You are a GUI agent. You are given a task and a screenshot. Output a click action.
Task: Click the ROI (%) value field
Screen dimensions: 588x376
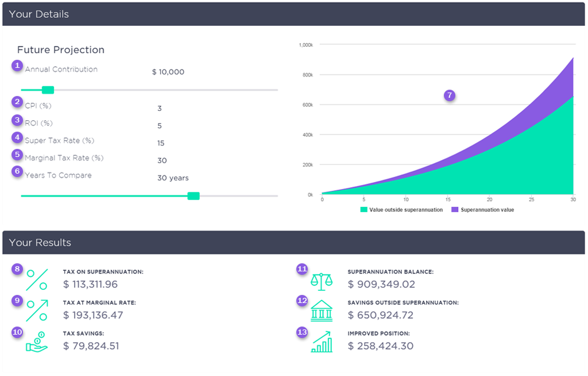pyautogui.click(x=160, y=126)
